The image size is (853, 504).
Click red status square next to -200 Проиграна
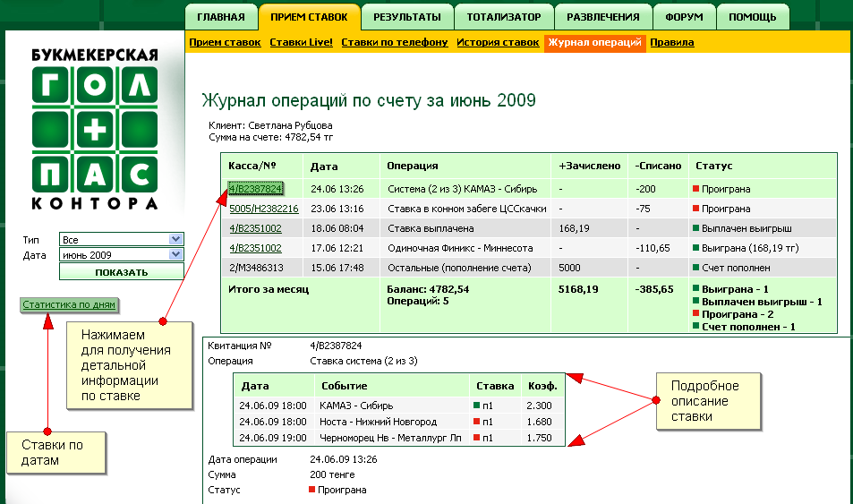pos(695,188)
